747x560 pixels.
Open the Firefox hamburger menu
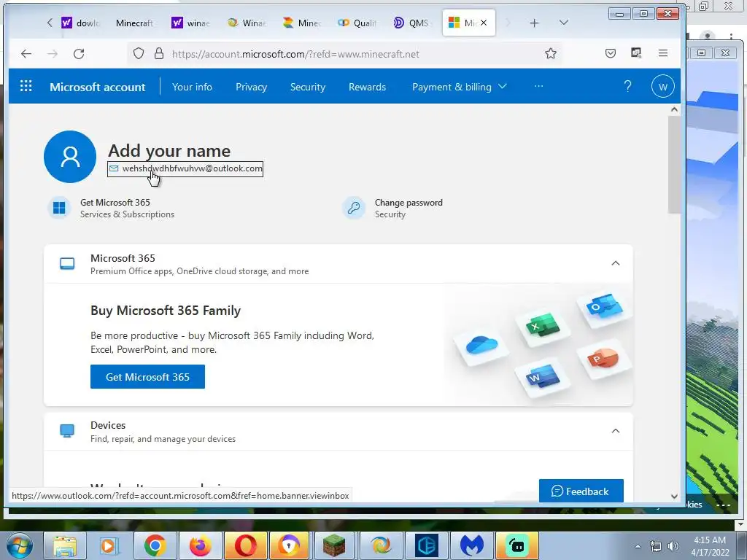(x=662, y=53)
